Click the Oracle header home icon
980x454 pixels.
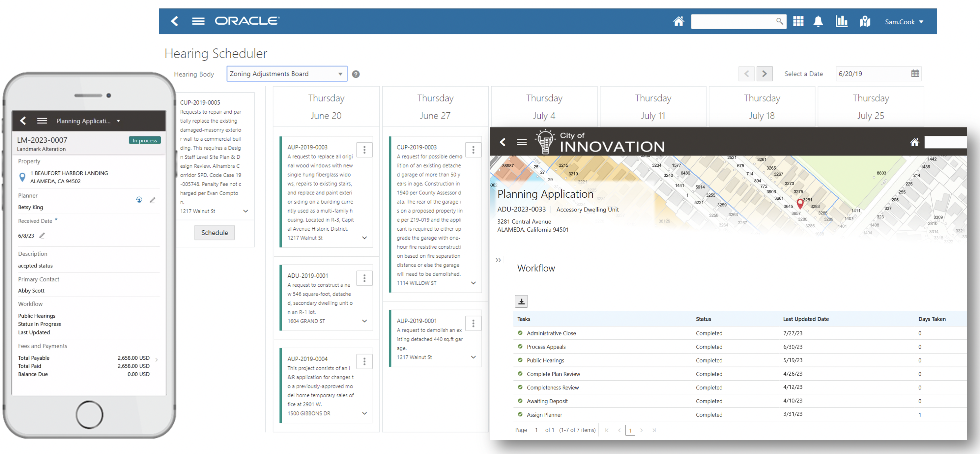click(x=678, y=22)
